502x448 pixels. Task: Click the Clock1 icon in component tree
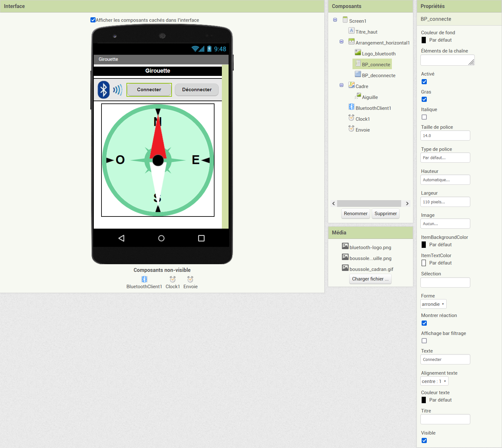tap(352, 118)
